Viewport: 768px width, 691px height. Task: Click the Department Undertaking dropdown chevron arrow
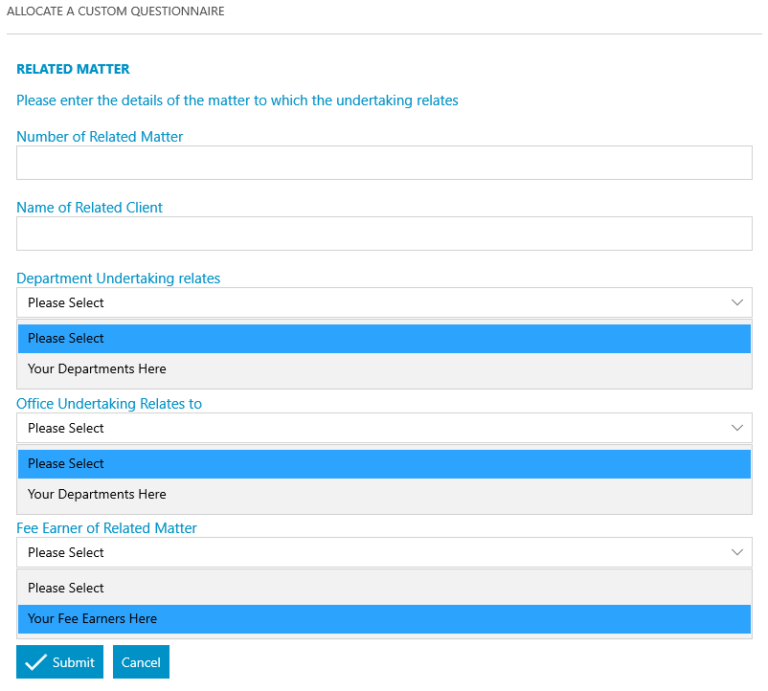(x=737, y=302)
